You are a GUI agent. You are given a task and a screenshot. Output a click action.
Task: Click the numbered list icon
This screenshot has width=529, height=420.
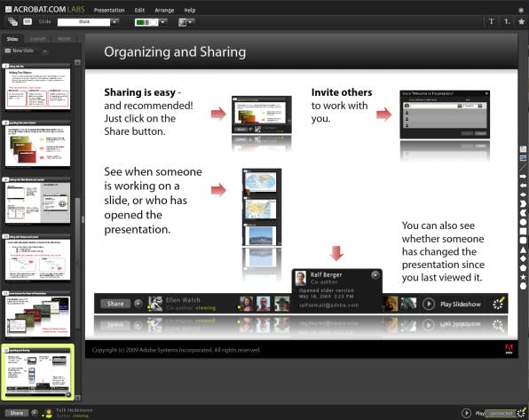click(x=507, y=21)
